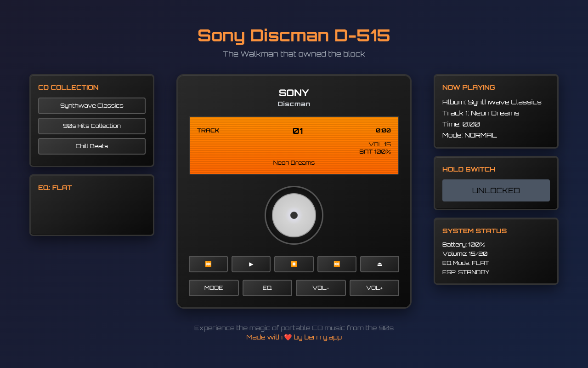Open the berrry.app link in the footer
The width and height of the screenshot is (588, 368).
(325, 337)
